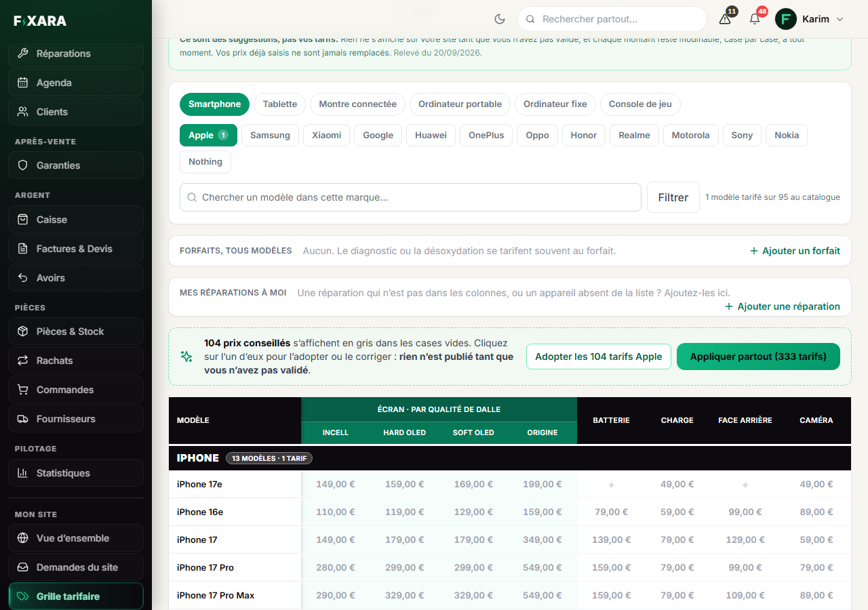The height and width of the screenshot is (610, 868).
Task: Choose the Motorola brand
Action: [x=690, y=136]
